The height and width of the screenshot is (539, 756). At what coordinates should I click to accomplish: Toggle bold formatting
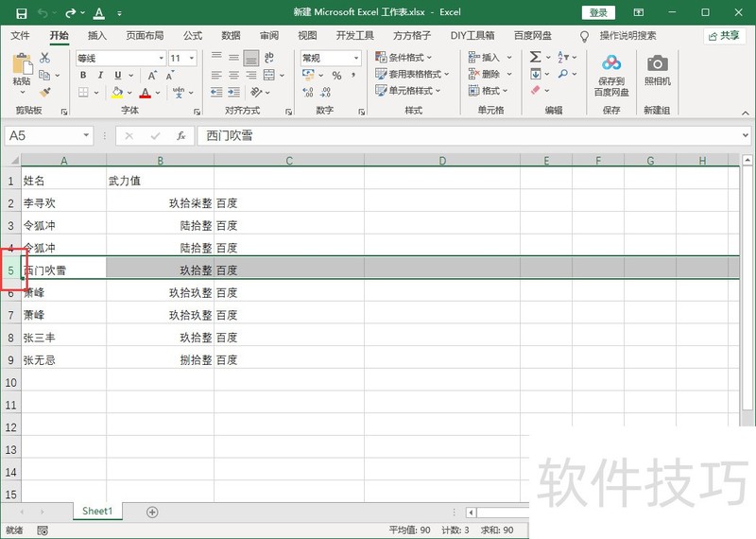pyautogui.click(x=84, y=76)
